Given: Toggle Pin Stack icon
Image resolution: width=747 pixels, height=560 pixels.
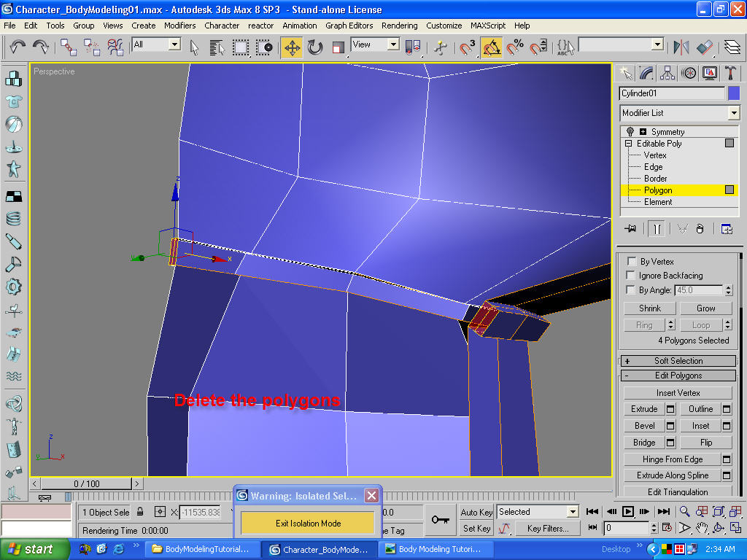Looking at the screenshot, I should click(630, 228).
